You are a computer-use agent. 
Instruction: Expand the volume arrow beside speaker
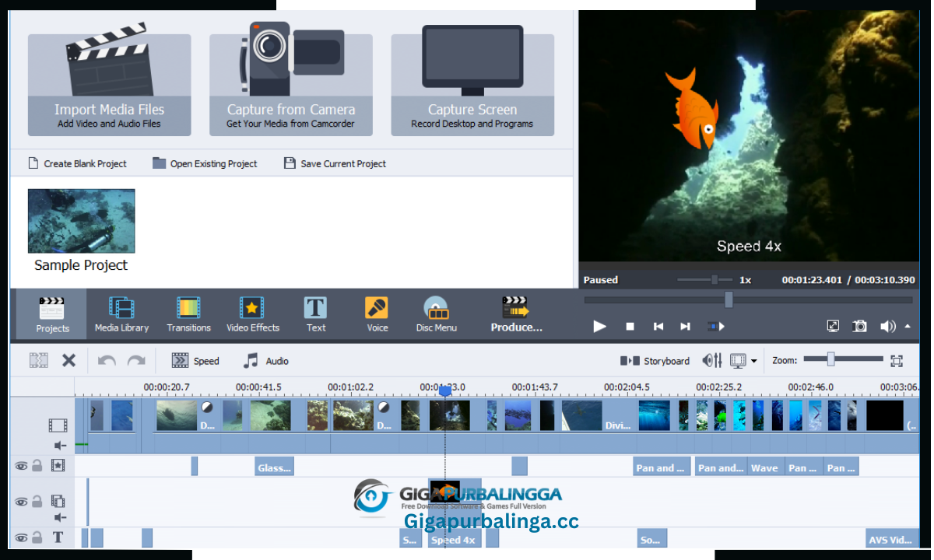click(908, 327)
